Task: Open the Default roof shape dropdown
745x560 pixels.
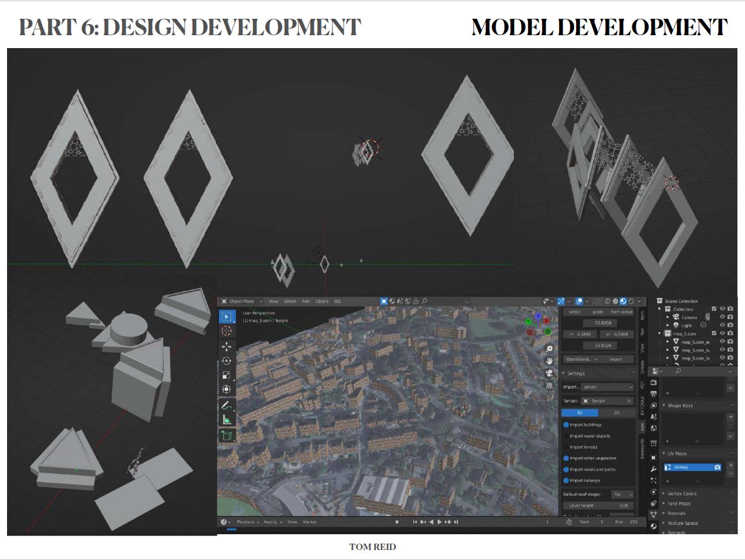Action: click(x=622, y=494)
